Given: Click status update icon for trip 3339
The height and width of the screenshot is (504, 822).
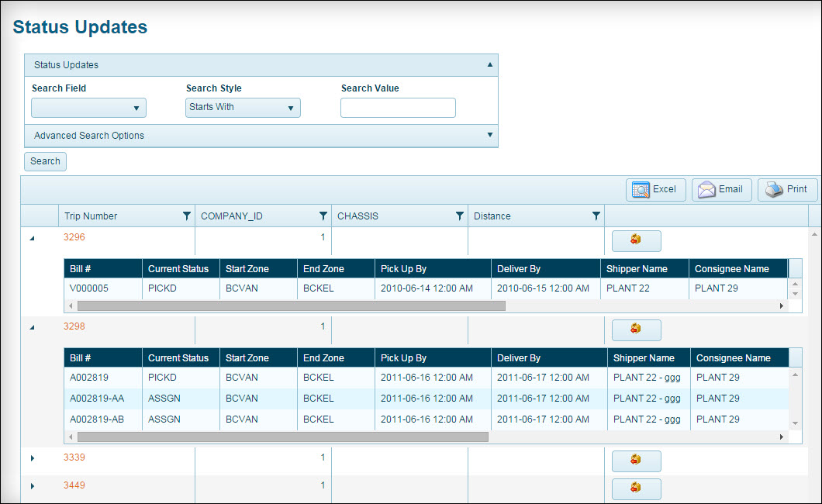Looking at the screenshot, I should (636, 461).
